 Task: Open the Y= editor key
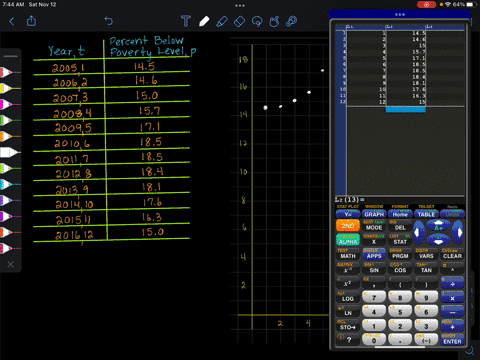[348, 214]
